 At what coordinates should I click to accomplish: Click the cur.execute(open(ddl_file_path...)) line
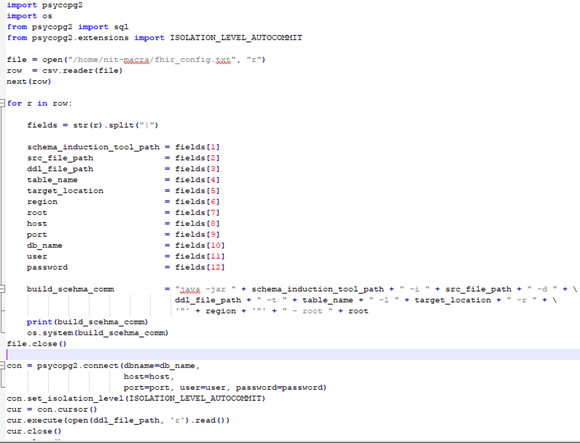118,420
